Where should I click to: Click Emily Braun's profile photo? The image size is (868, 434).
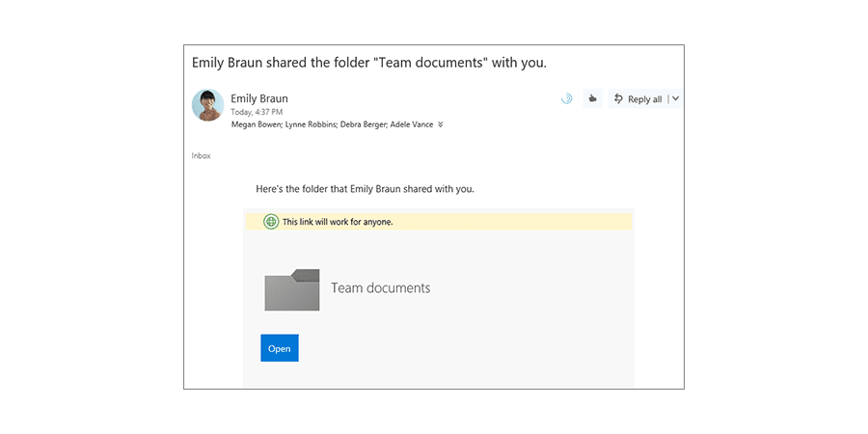[x=207, y=104]
